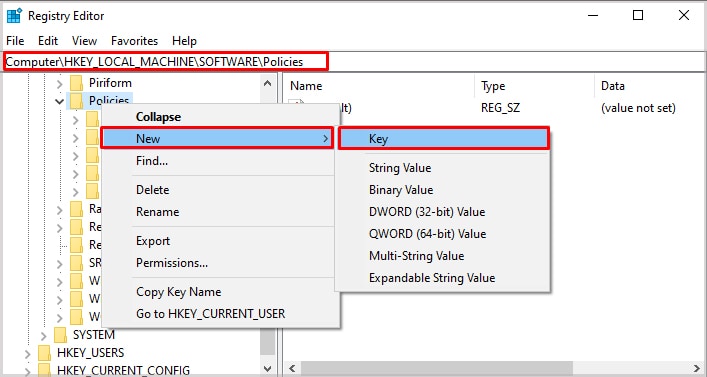Expand the SYSTEM key
Image resolution: width=707 pixels, height=377 pixels.
pos(43,336)
